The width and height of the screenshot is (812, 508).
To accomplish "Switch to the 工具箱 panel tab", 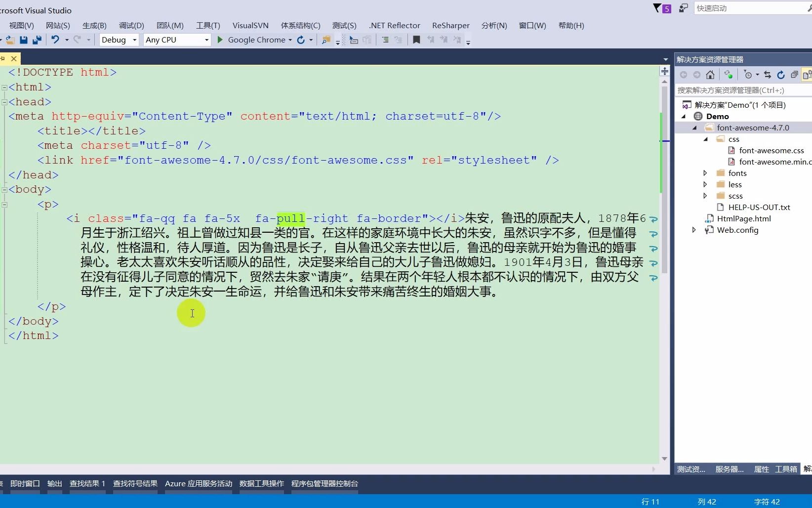I will pos(786,469).
